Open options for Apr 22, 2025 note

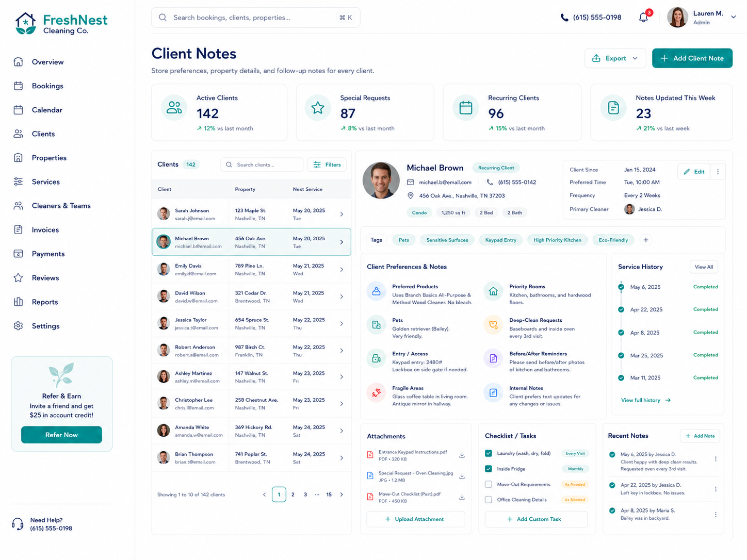(x=716, y=489)
